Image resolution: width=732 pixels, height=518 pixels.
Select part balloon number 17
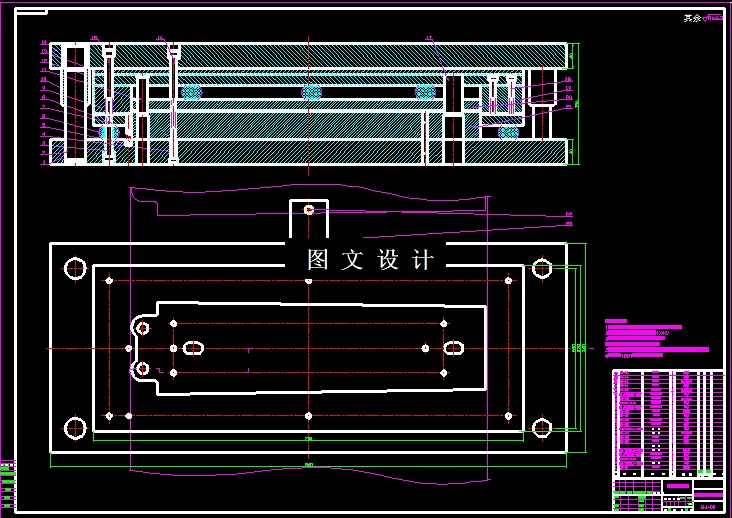(429, 38)
